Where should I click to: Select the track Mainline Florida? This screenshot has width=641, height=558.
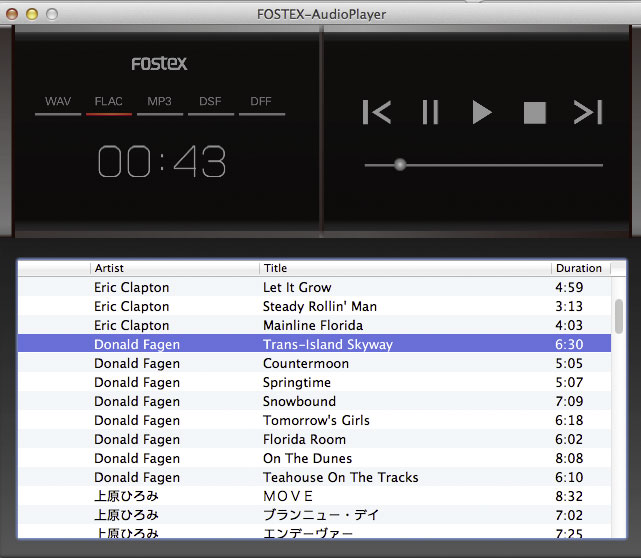314,325
